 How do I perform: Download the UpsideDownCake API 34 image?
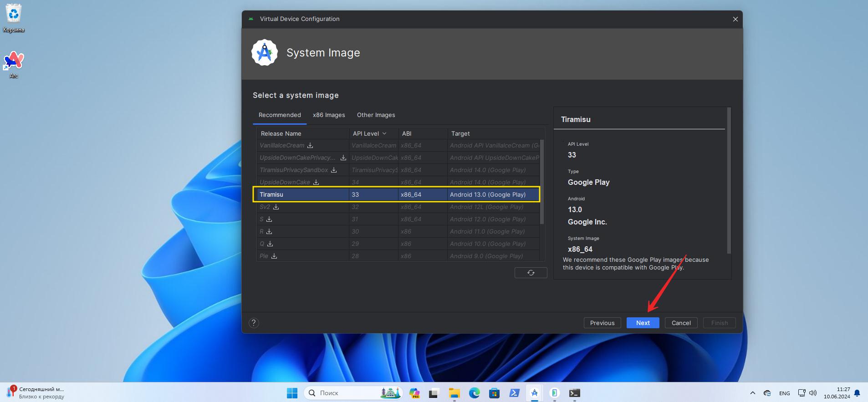[x=316, y=182]
